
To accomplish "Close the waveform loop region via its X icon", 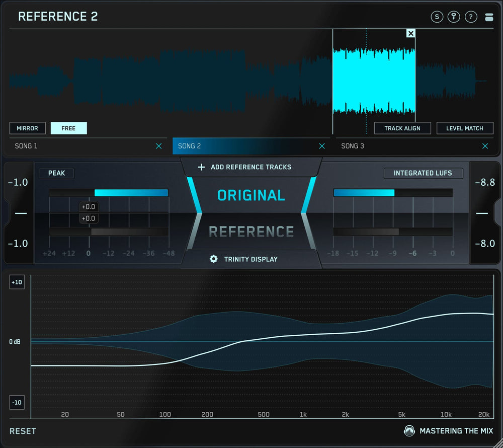I will click(x=411, y=33).
